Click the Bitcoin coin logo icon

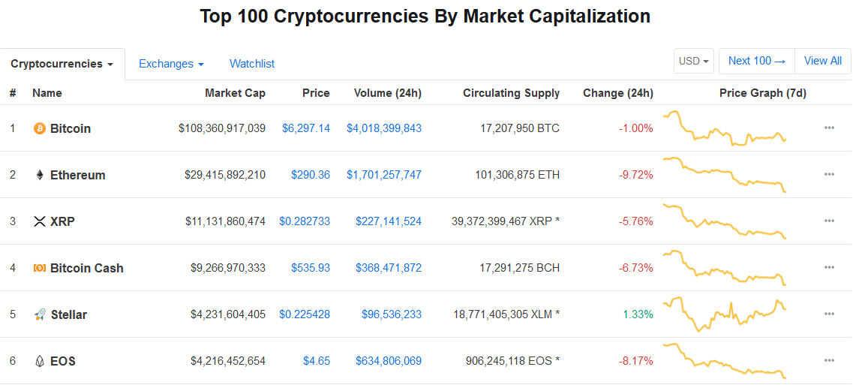point(40,128)
